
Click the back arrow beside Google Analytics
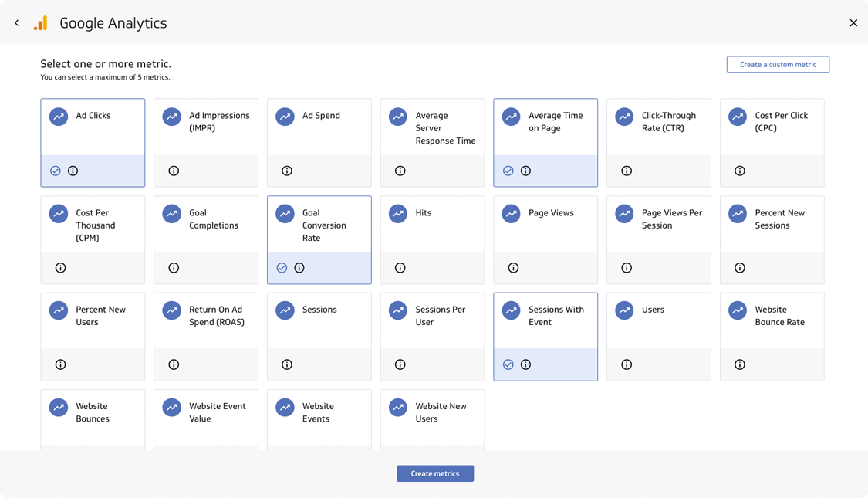click(17, 23)
